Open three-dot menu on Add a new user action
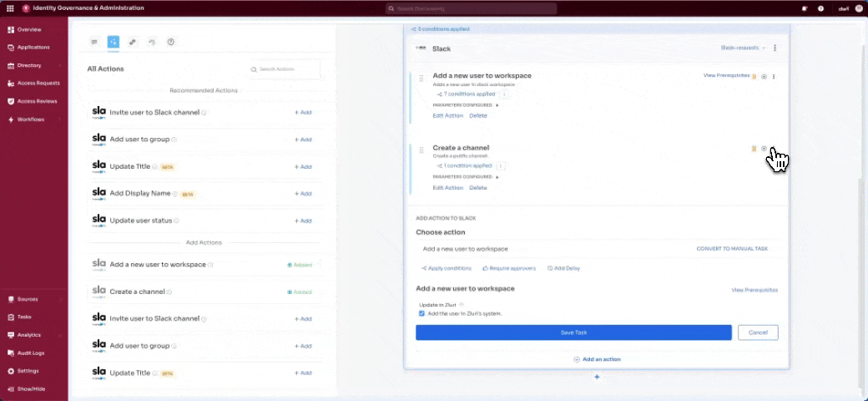This screenshot has width=868, height=401. 774,76
